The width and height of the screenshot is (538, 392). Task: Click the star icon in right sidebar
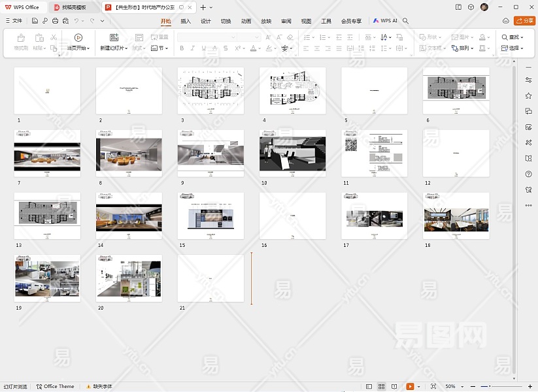pyautogui.click(x=528, y=95)
